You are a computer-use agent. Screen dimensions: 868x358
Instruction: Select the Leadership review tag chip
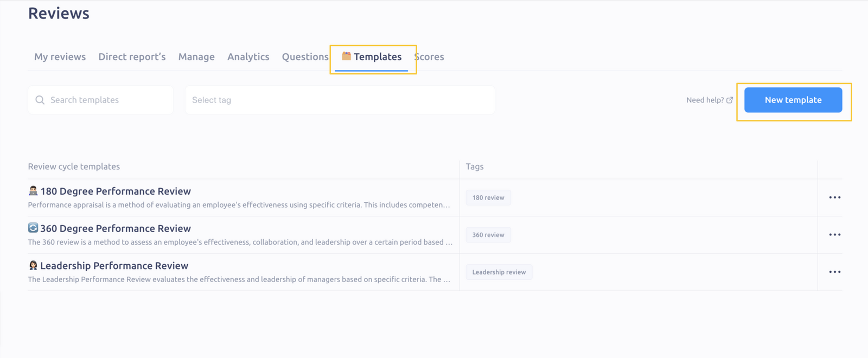click(x=499, y=272)
